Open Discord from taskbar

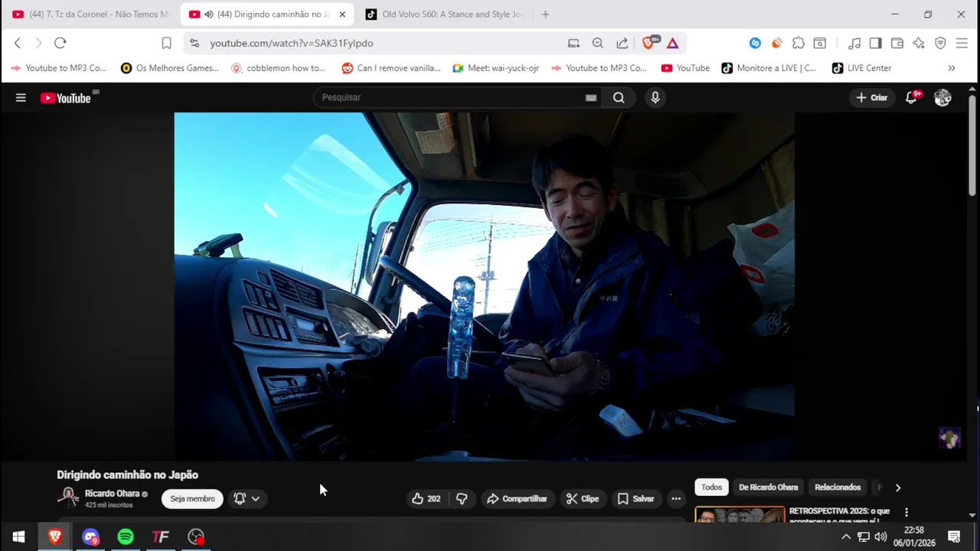click(90, 536)
